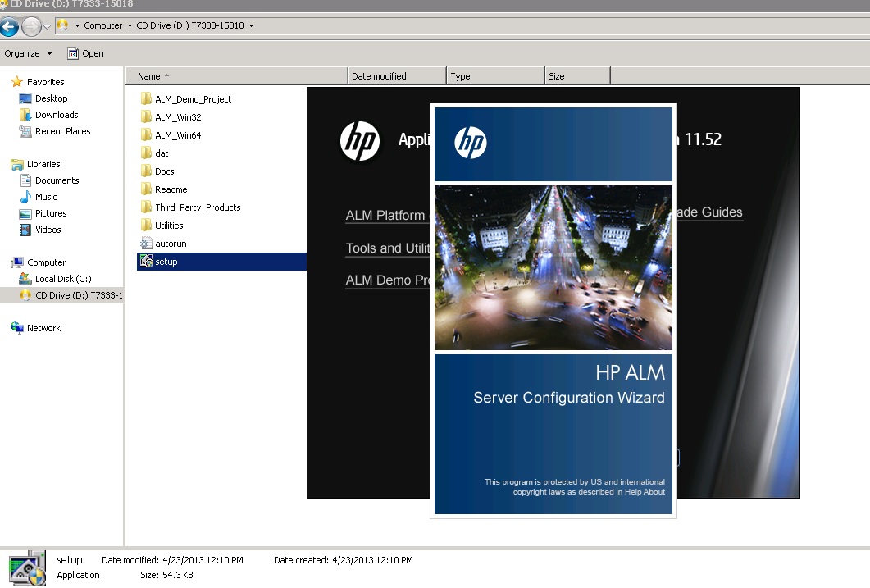Click the HP logo in the black installer window
870x588 pixels.
click(x=360, y=141)
